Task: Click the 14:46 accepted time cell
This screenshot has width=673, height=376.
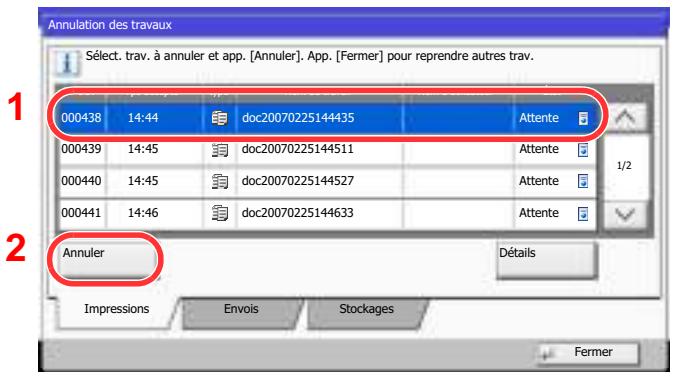Action: click(x=143, y=212)
